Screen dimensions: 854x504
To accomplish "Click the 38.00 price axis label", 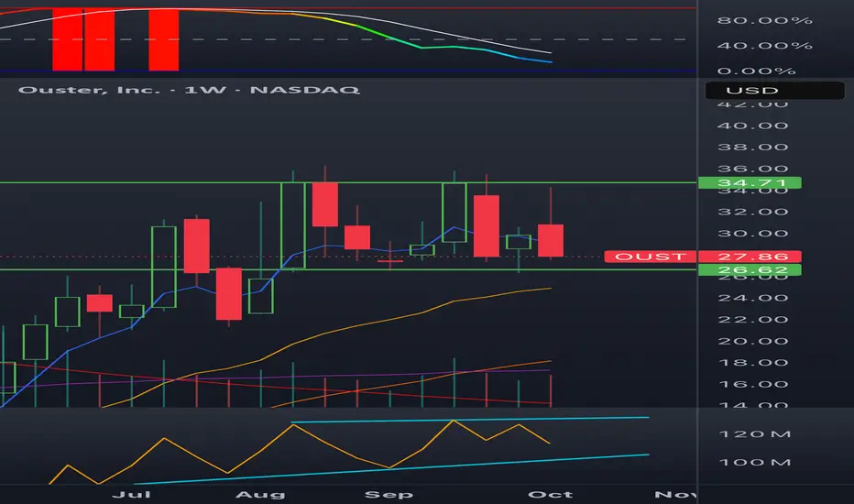I will coord(752,148).
